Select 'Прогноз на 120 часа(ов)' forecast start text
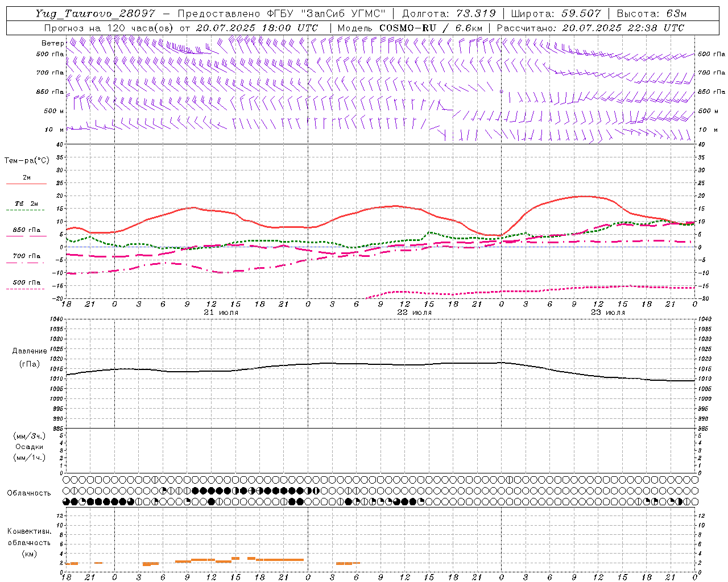Image resolution: width=728 pixels, height=582 pixels. point(109,28)
